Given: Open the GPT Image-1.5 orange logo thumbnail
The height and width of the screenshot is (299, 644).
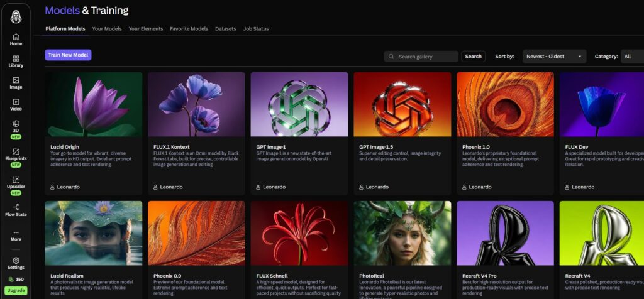Looking at the screenshot, I should [402, 104].
